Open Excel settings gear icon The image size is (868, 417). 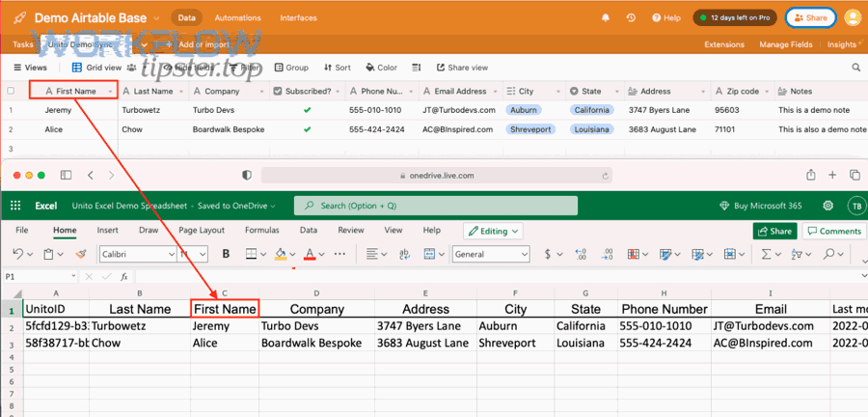[x=827, y=206]
